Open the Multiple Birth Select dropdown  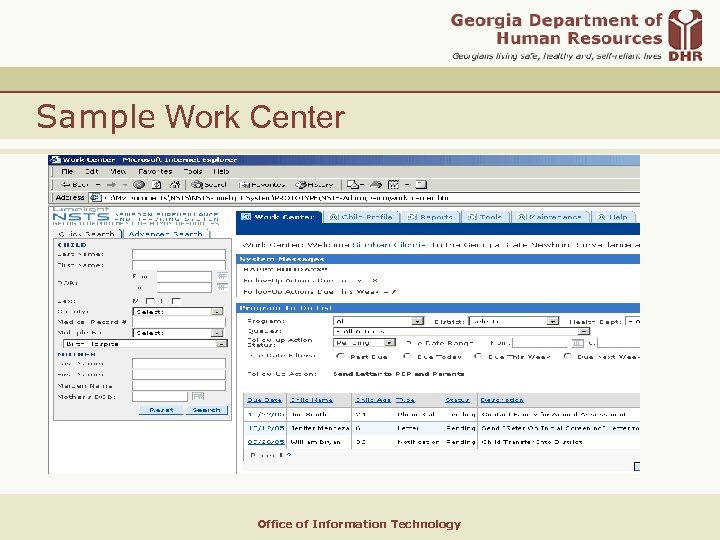(178, 332)
